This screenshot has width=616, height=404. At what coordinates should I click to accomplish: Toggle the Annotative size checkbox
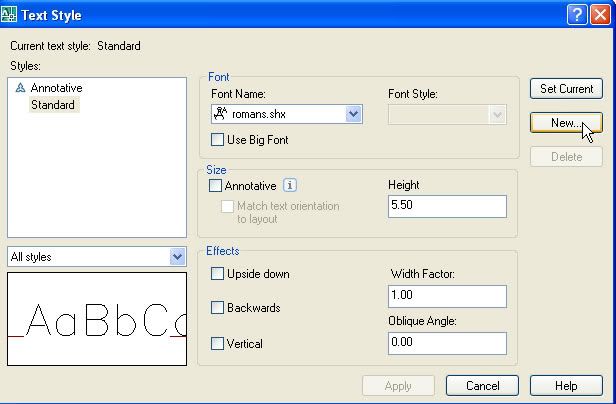pyautogui.click(x=216, y=185)
